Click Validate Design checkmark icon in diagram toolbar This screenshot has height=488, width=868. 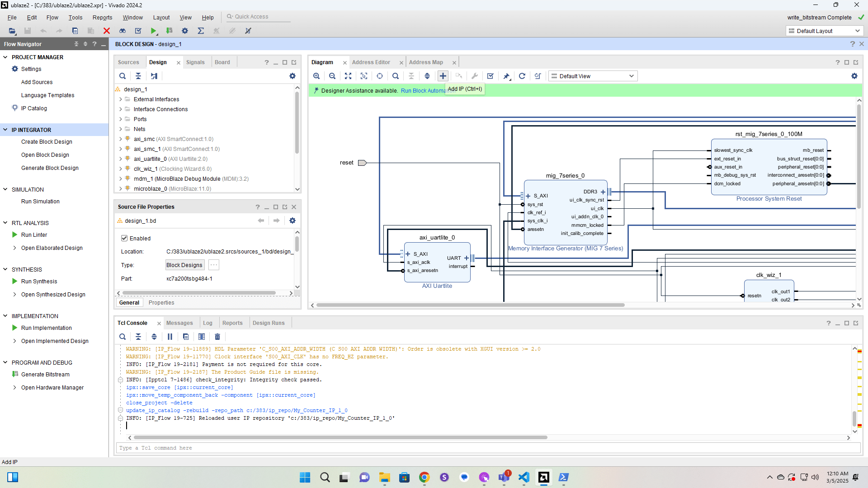pos(491,76)
